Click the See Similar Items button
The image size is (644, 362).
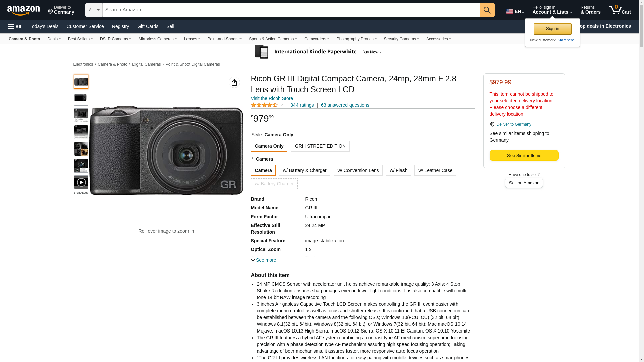click(524, 156)
